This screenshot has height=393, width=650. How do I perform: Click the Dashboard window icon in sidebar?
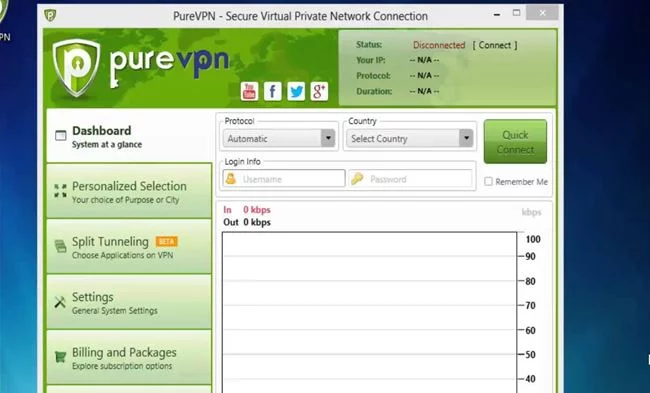coord(61,136)
